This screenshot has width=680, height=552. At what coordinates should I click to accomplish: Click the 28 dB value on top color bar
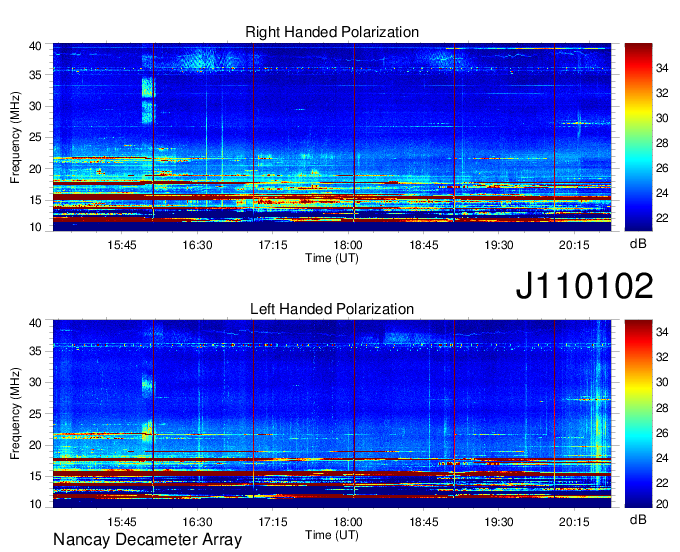point(662,143)
